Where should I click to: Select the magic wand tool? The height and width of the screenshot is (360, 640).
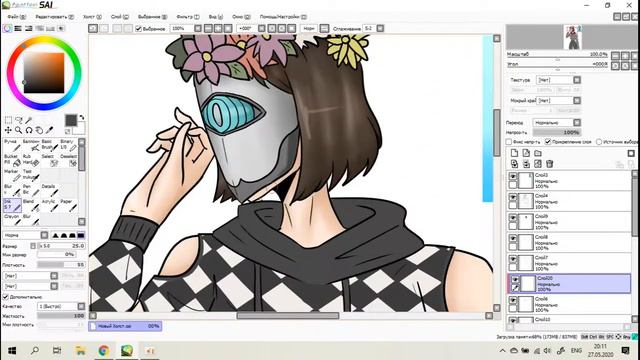[x=29, y=120]
